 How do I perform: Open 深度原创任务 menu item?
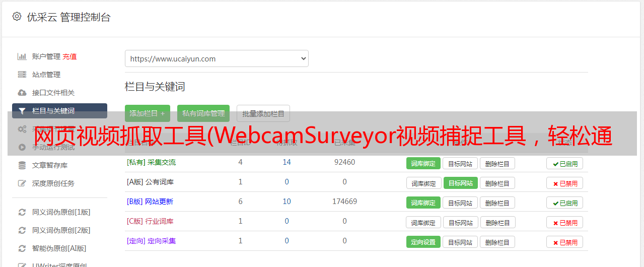point(53,183)
